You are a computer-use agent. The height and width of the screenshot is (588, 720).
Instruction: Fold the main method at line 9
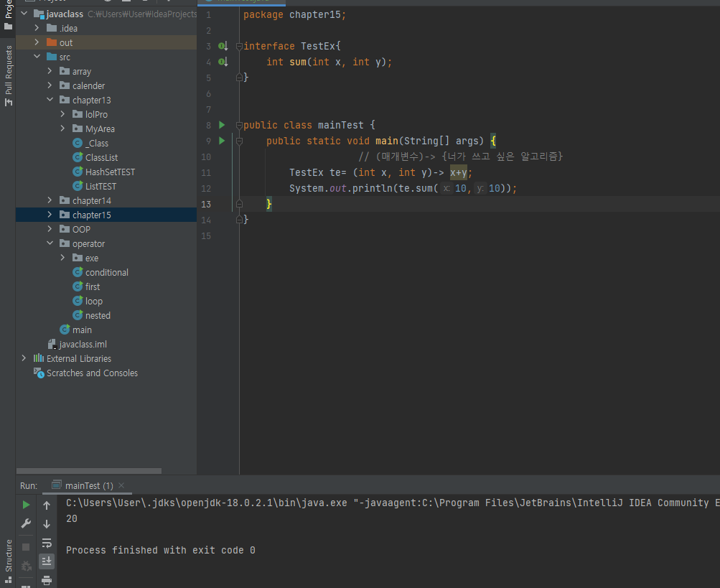tap(239, 141)
